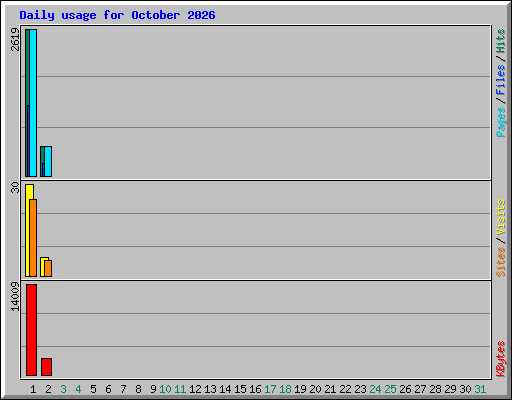Click day 26 axis label
Screen dimensions: 512x400
[x=405, y=389]
